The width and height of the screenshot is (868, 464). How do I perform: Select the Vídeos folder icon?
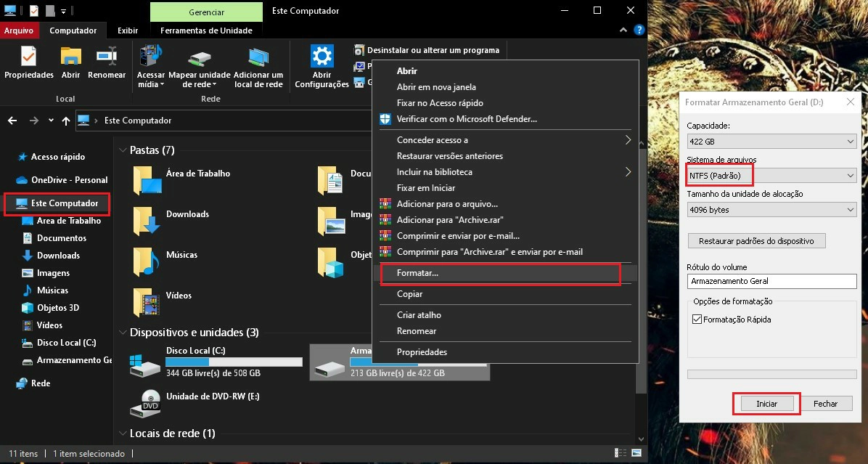[x=147, y=302]
